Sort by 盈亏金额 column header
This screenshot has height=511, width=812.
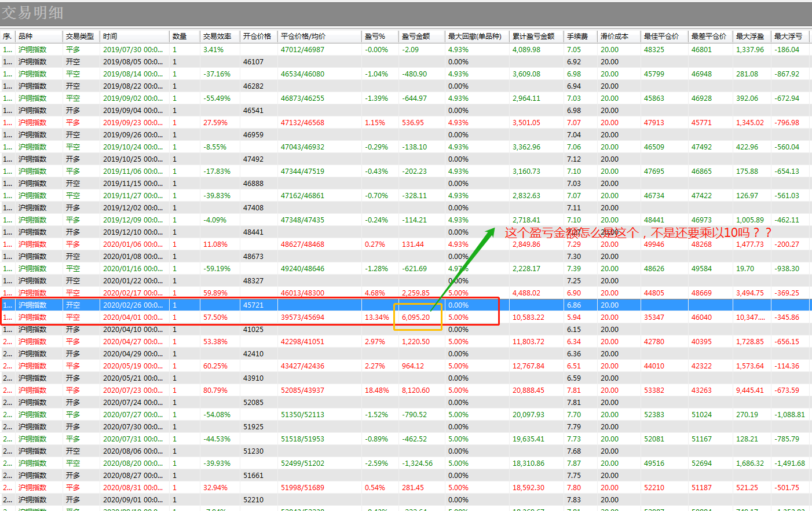click(x=416, y=36)
